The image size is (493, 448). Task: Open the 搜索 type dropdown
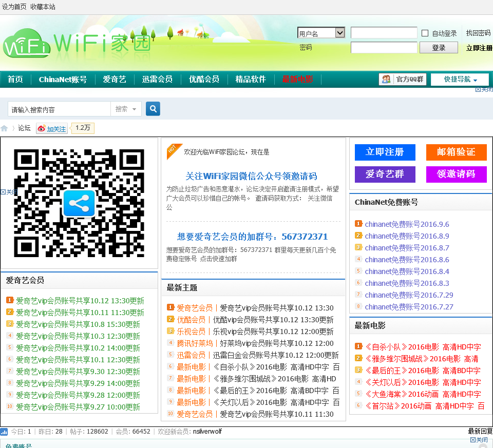point(126,109)
